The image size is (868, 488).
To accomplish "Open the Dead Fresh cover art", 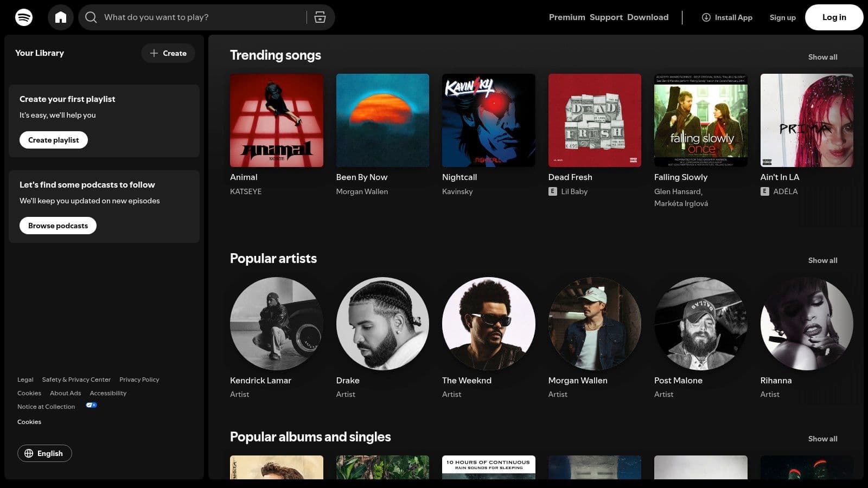I will pos(595,120).
